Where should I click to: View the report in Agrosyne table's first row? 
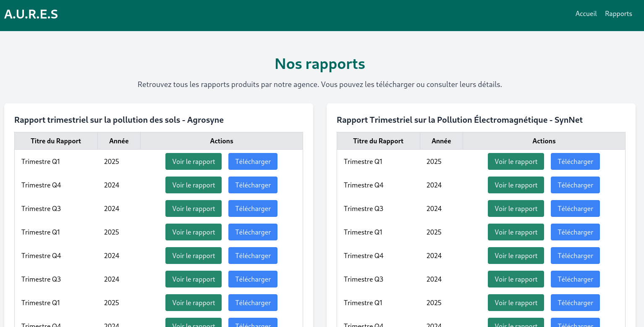pos(193,161)
